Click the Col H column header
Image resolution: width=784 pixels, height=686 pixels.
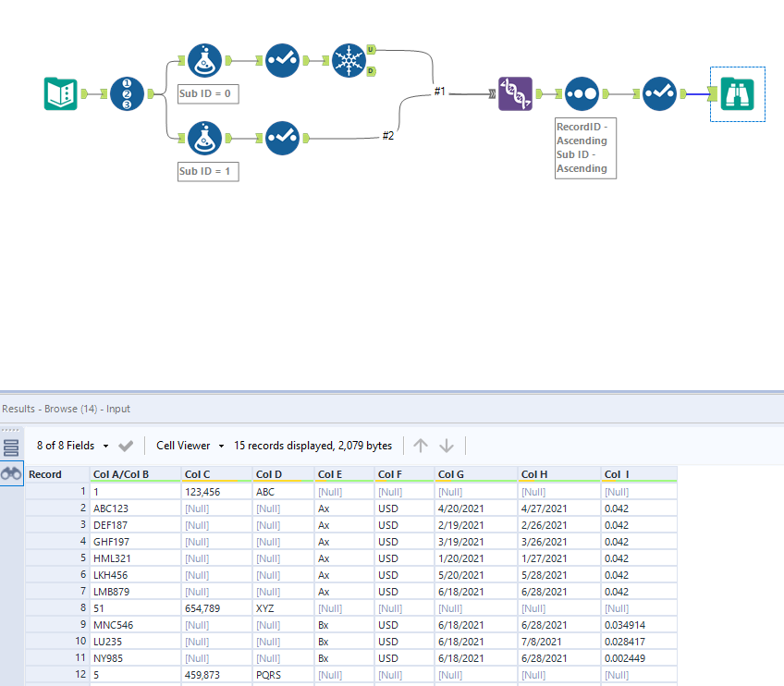(559, 474)
